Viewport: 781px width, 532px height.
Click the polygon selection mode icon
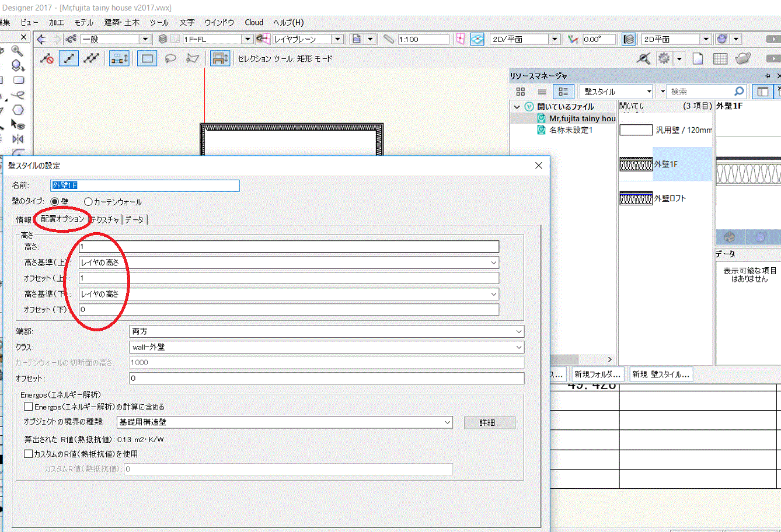192,58
